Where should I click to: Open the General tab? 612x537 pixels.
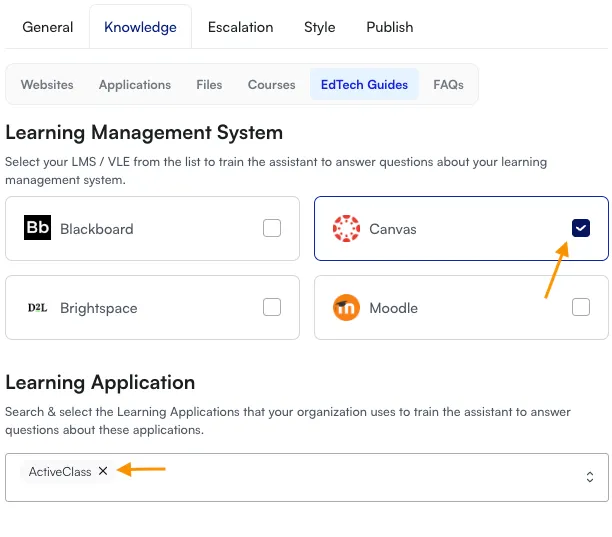[x=48, y=27]
